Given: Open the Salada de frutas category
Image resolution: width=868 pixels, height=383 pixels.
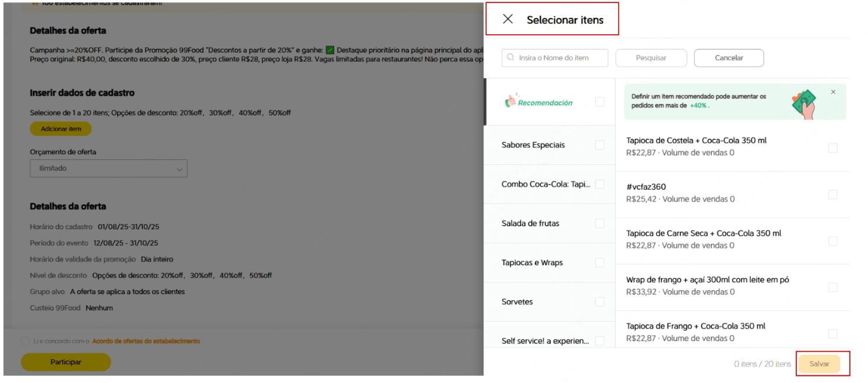Looking at the screenshot, I should pos(530,223).
